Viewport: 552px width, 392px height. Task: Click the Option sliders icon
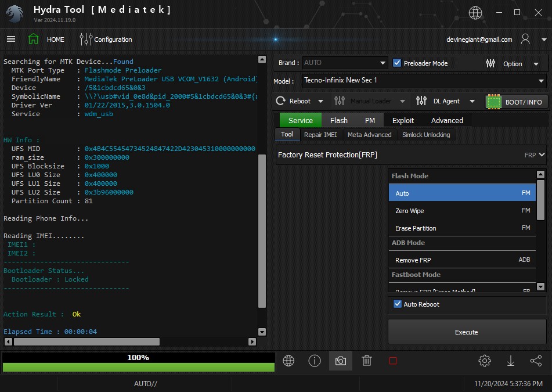point(490,63)
